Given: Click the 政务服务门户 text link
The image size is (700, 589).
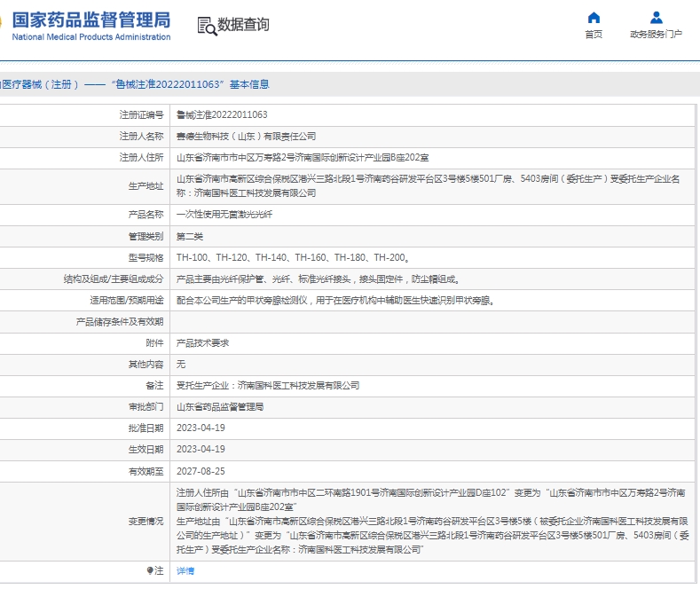Looking at the screenshot, I should pos(656,35).
